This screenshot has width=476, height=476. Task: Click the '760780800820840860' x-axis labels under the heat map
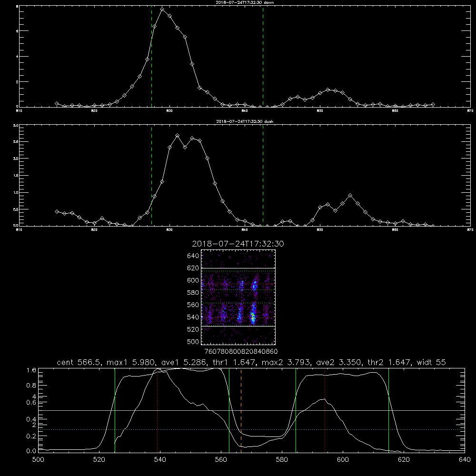(241, 352)
